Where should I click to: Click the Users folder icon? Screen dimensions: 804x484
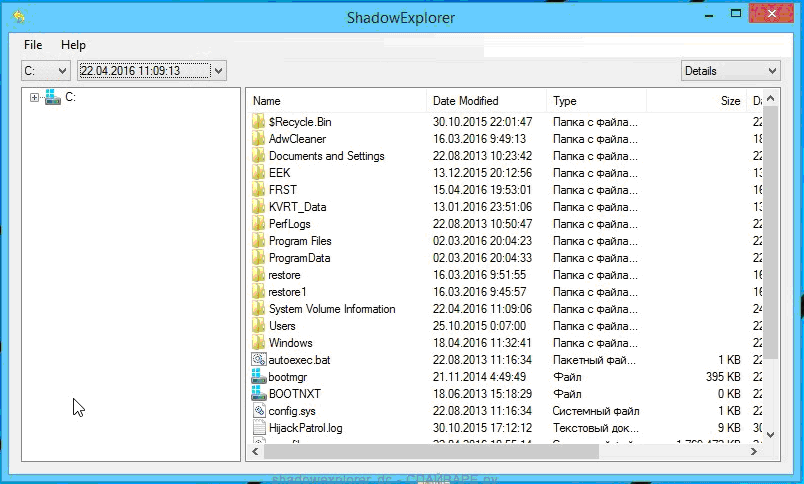[258, 326]
